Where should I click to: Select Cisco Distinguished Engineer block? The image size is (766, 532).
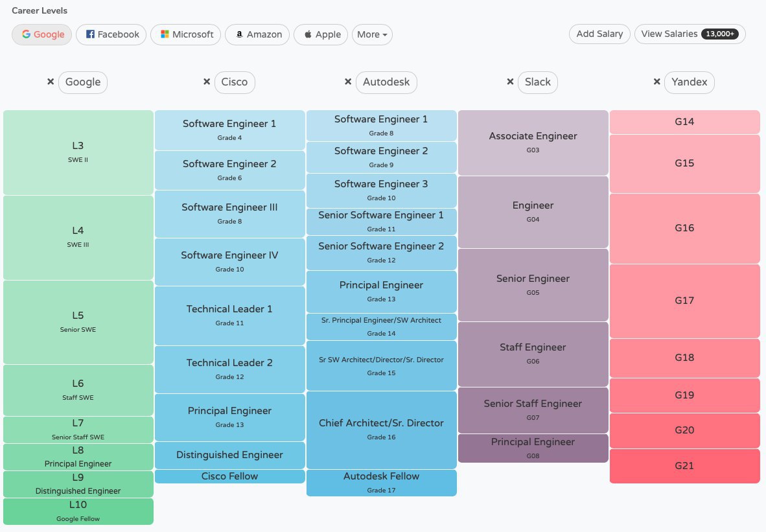tap(229, 456)
